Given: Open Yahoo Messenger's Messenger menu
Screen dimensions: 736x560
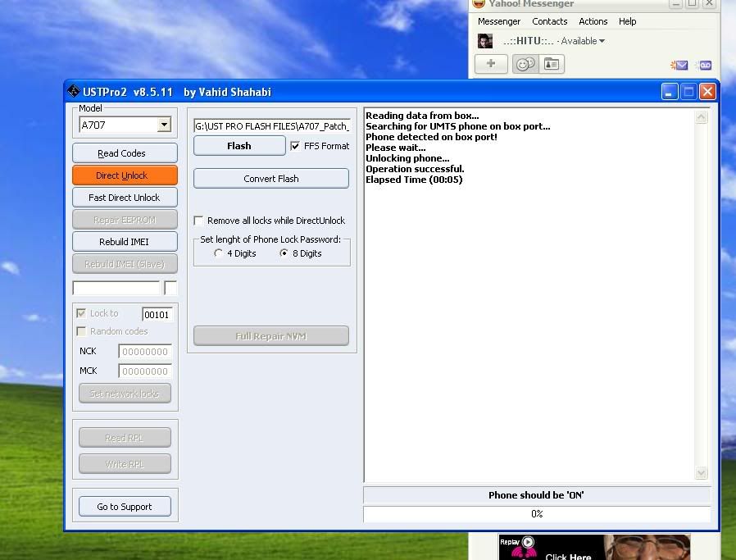Looking at the screenshot, I should [499, 21].
